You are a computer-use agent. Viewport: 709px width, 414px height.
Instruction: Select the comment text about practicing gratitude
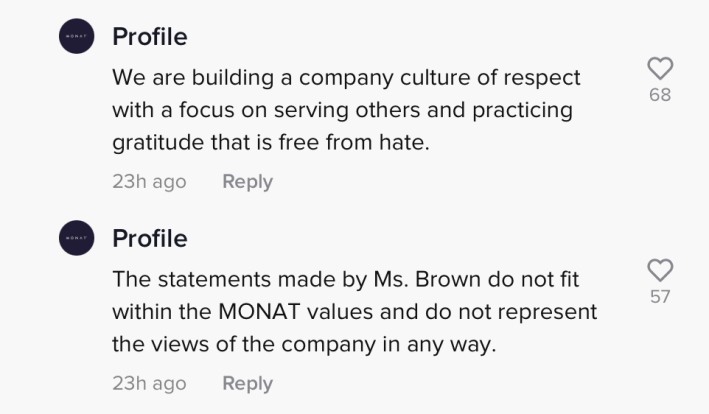click(345, 110)
